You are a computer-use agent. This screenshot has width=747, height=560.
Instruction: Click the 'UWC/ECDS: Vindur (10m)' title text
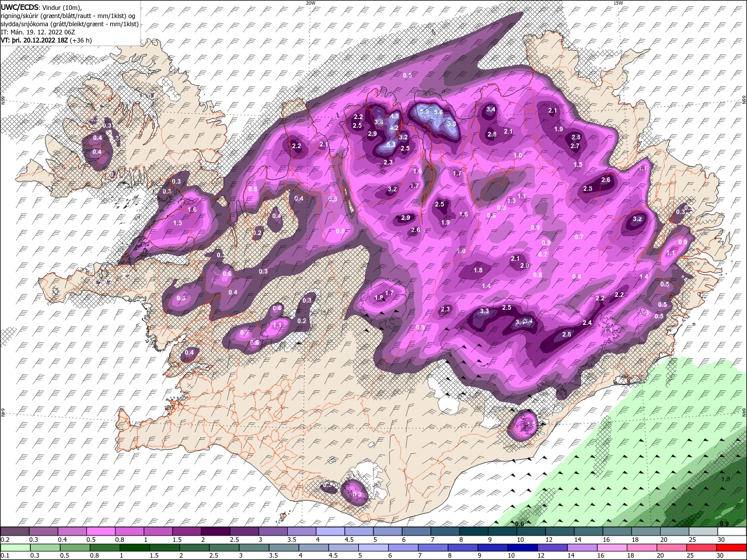[41, 6]
